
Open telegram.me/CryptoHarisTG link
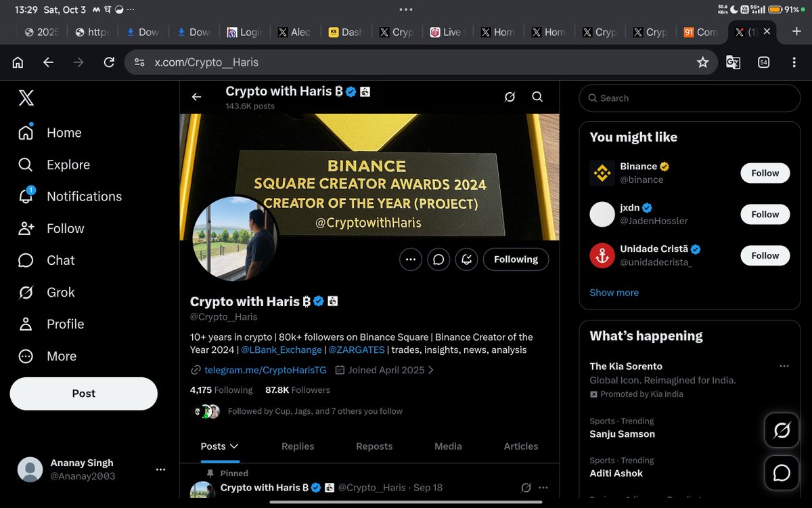tap(265, 370)
